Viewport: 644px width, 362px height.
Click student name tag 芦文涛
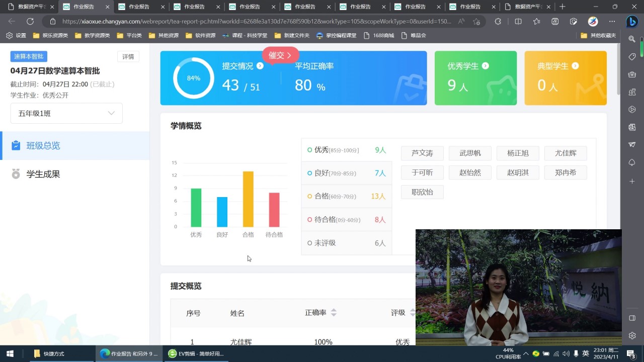coord(422,153)
